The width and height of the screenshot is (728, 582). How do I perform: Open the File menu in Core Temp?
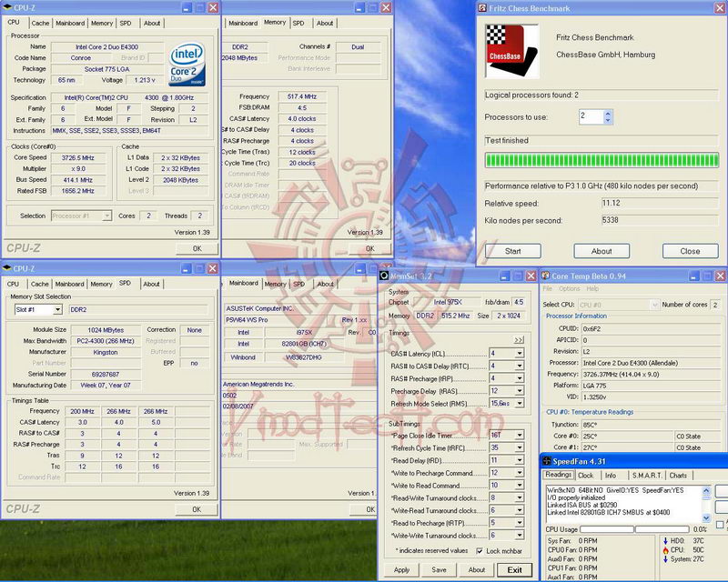click(548, 288)
